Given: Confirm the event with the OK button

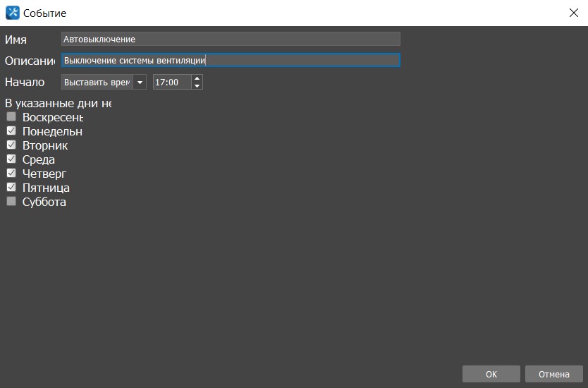Looking at the screenshot, I should pos(491,374).
